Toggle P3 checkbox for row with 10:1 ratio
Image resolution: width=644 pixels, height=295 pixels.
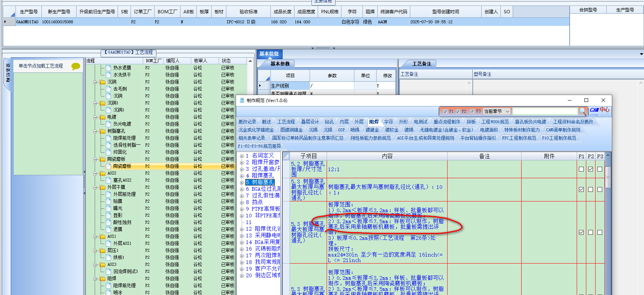(600, 189)
